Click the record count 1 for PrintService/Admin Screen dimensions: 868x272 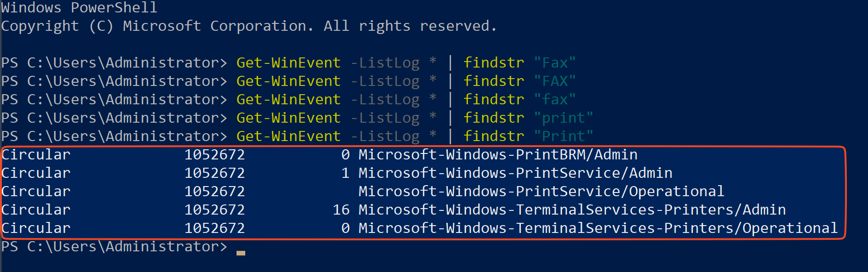click(x=345, y=173)
